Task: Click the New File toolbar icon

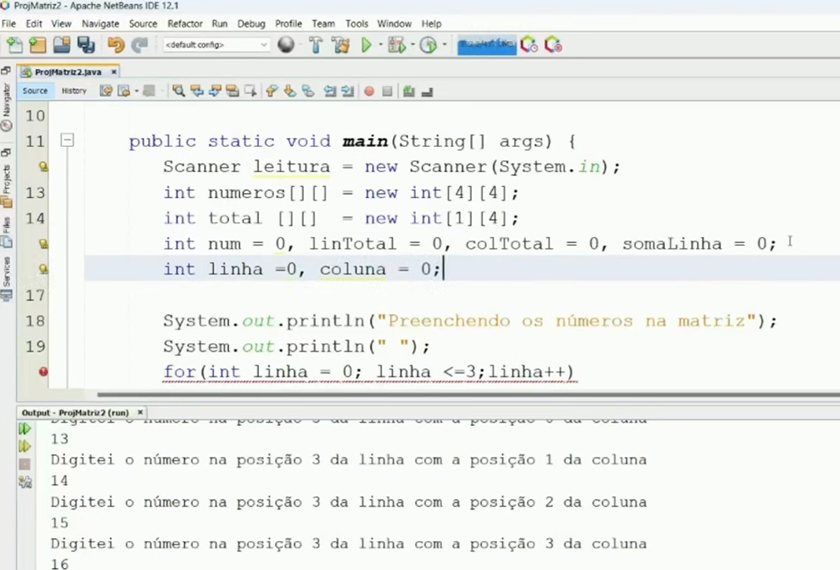Action: coord(14,45)
